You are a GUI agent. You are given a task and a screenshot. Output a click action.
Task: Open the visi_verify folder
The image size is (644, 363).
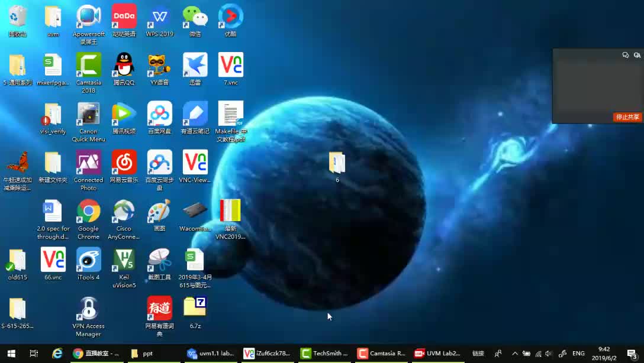point(53,118)
